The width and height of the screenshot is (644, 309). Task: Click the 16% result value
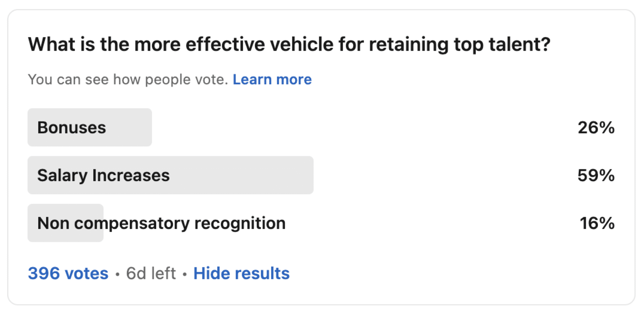coord(597,223)
